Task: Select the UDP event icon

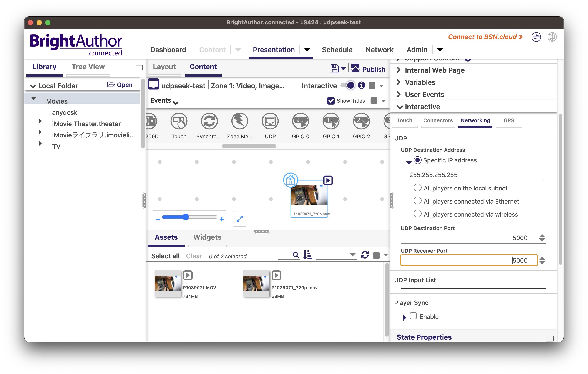Action: pos(270,121)
